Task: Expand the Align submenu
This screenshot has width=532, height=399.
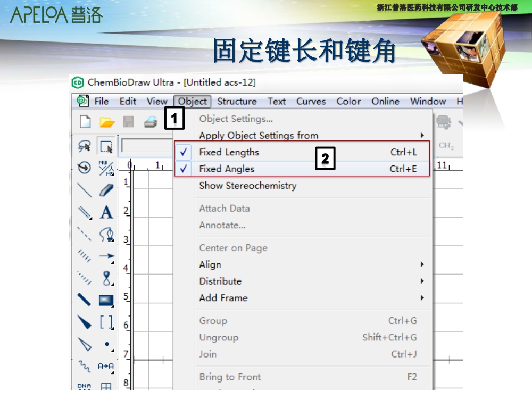Action: (302, 264)
